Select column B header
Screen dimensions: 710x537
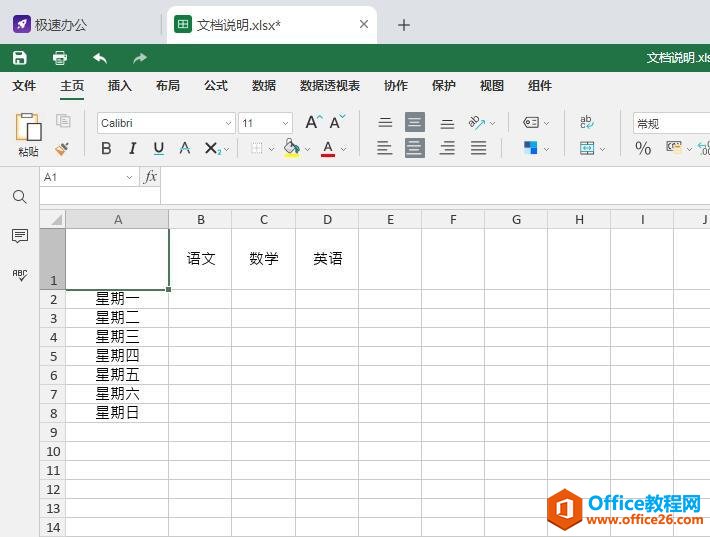pos(201,220)
